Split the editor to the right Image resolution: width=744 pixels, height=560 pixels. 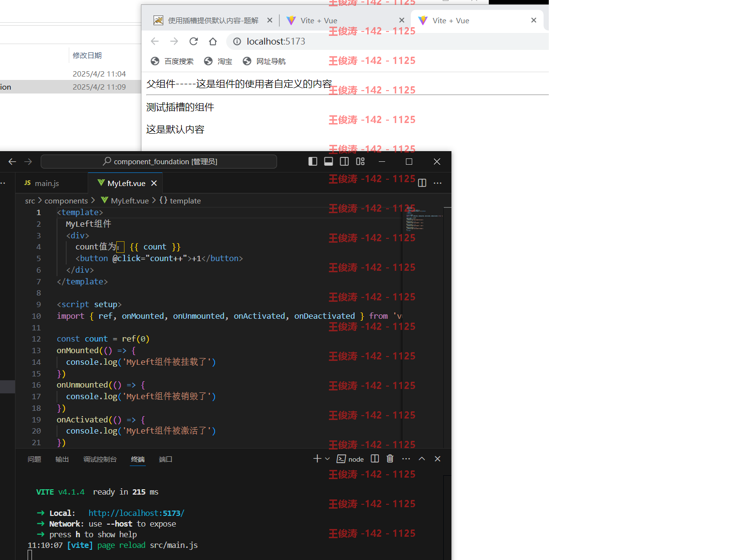(x=422, y=183)
